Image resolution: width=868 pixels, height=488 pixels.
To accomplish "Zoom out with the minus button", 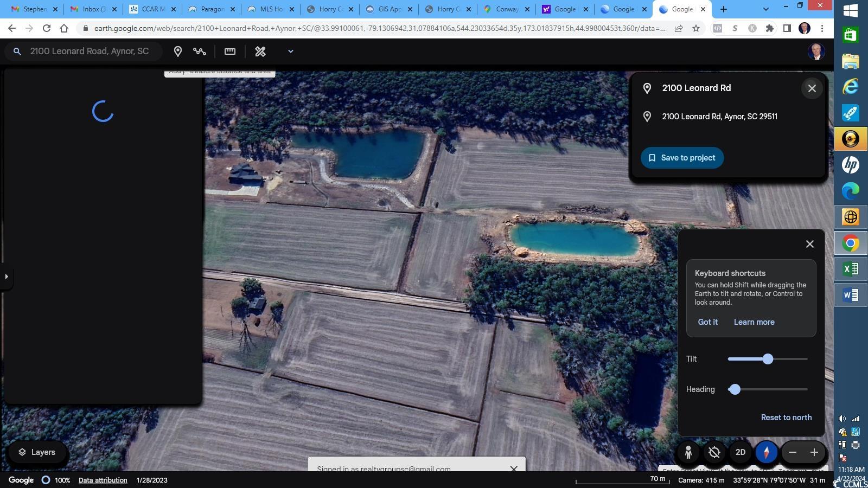I will point(793,452).
